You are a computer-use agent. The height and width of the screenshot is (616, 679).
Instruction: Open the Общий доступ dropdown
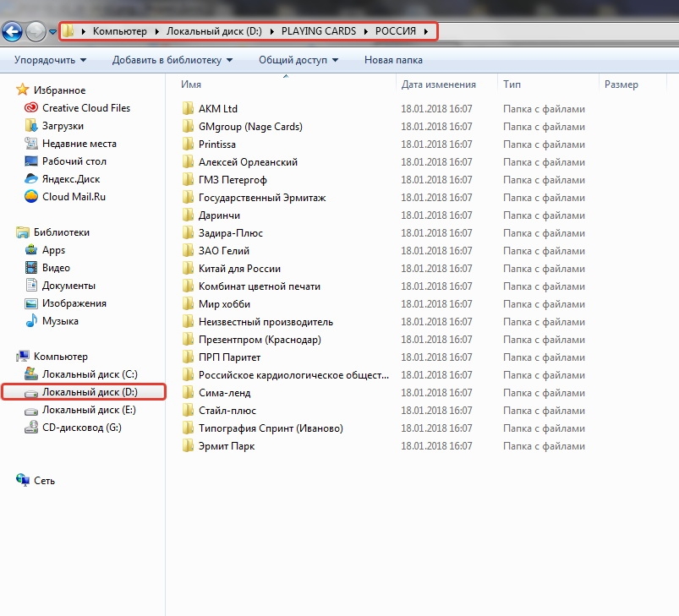[298, 60]
